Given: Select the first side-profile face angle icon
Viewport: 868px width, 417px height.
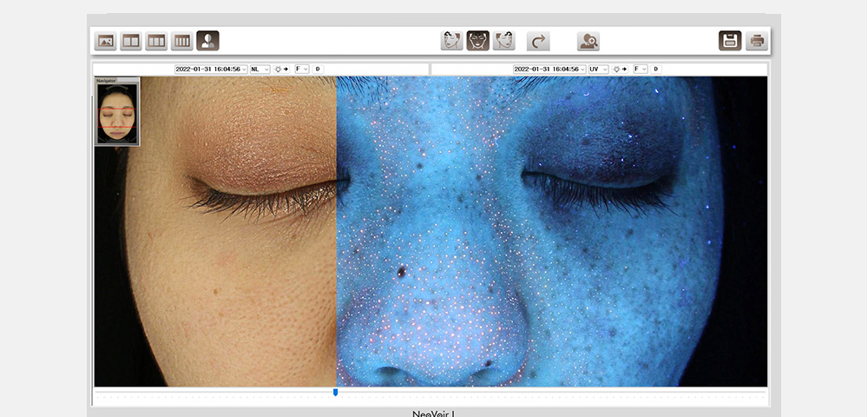Looking at the screenshot, I should (451, 41).
